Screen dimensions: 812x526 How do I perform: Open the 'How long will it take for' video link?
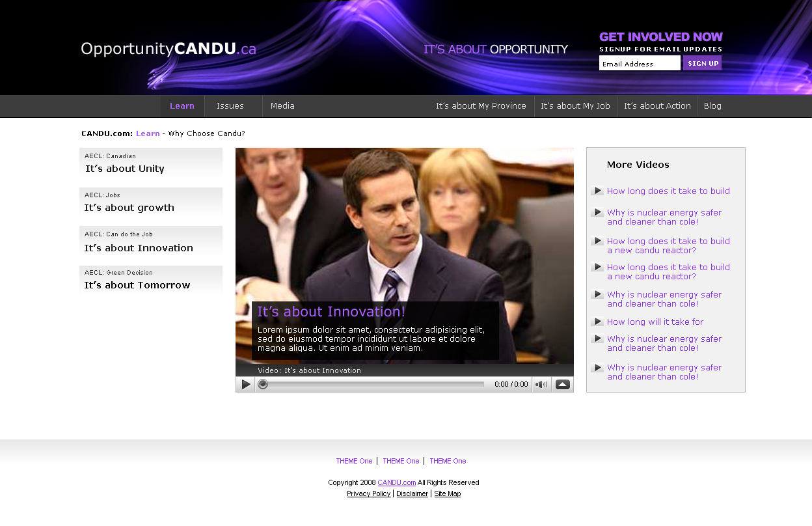(x=655, y=322)
